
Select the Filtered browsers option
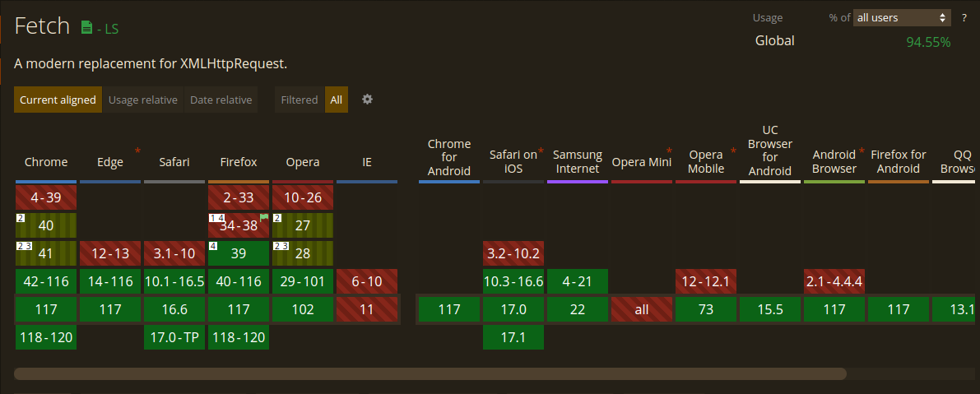point(300,100)
